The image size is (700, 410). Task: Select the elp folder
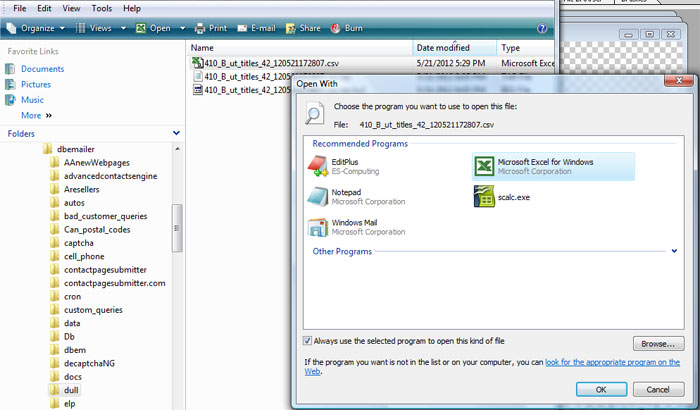pyautogui.click(x=62, y=404)
